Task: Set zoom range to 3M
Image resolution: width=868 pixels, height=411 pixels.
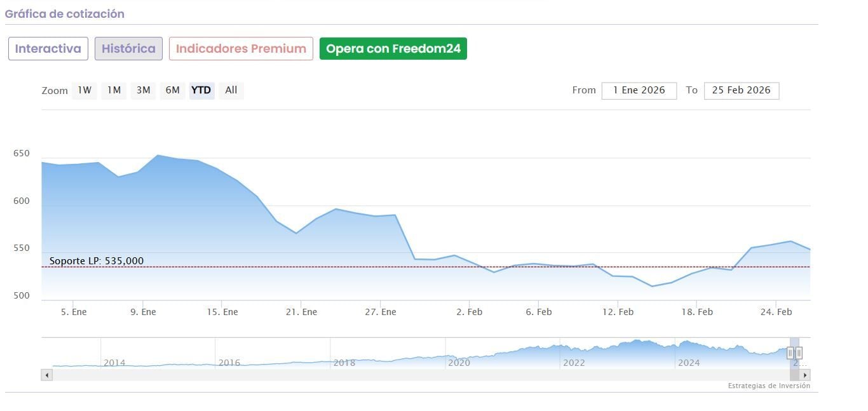Action: pyautogui.click(x=144, y=90)
